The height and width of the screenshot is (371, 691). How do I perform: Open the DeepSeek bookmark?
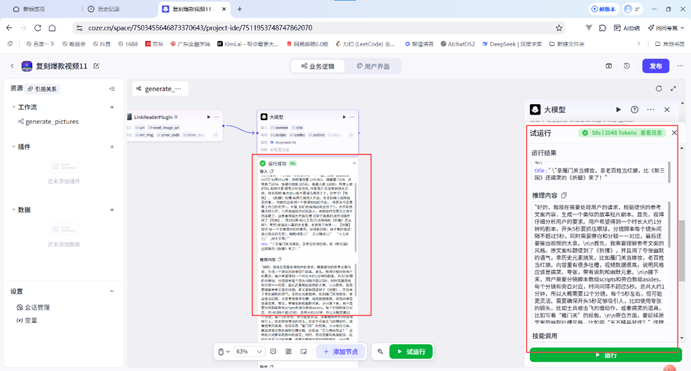coord(512,44)
